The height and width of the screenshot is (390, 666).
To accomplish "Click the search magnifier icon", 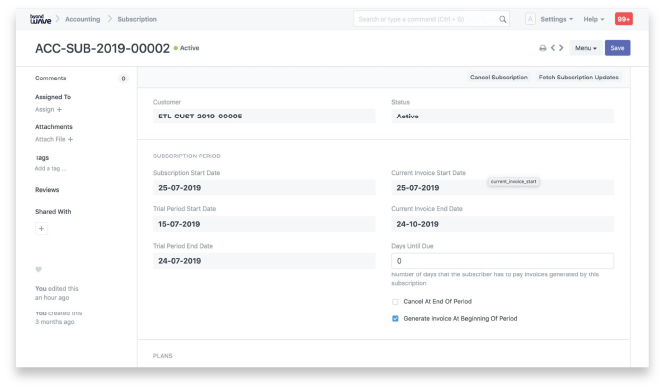I will 502,19.
